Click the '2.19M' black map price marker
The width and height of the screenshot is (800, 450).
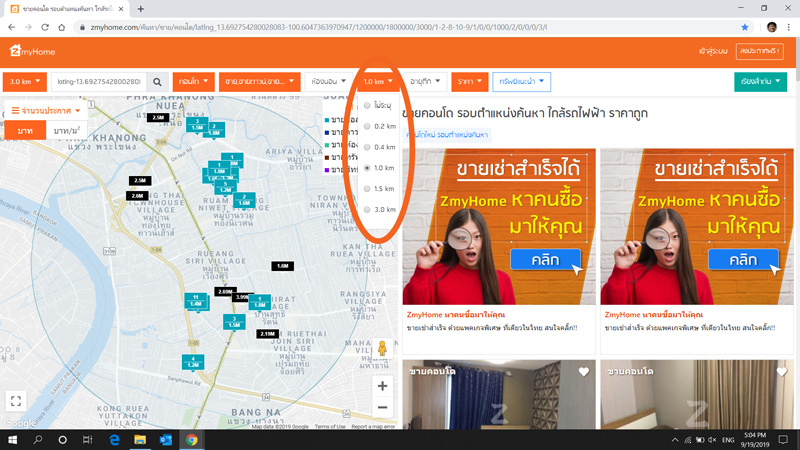(267, 334)
